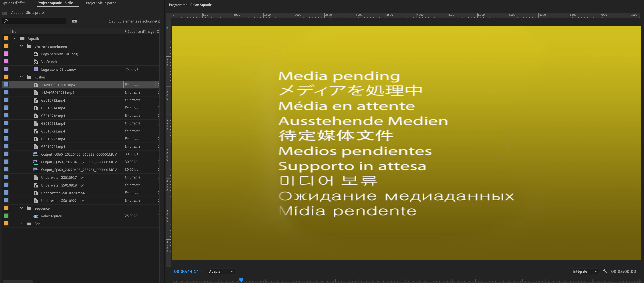This screenshot has height=283, width=644.
Task: Switch to Projet : Sicile partie 3 tab
Action: click(103, 3)
